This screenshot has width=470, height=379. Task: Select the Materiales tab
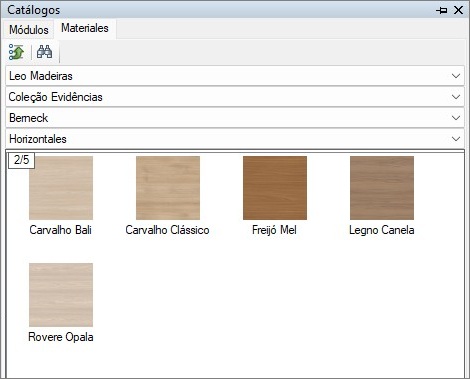pyautogui.click(x=85, y=28)
